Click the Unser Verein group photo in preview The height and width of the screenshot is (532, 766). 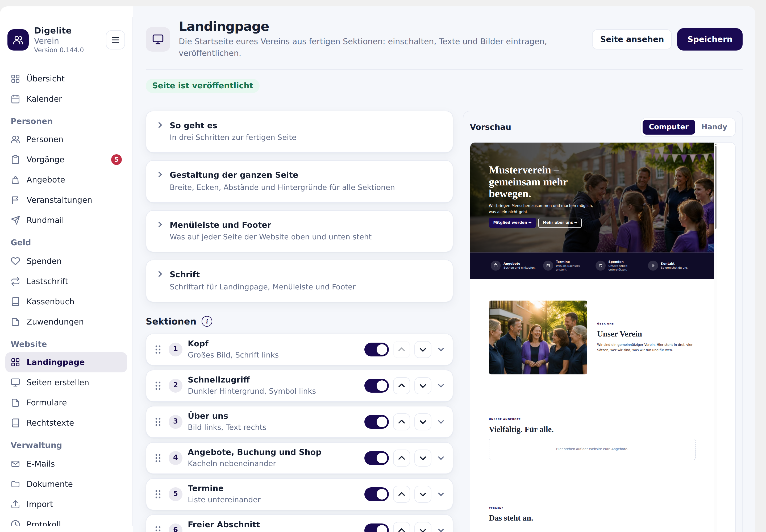pyautogui.click(x=538, y=337)
